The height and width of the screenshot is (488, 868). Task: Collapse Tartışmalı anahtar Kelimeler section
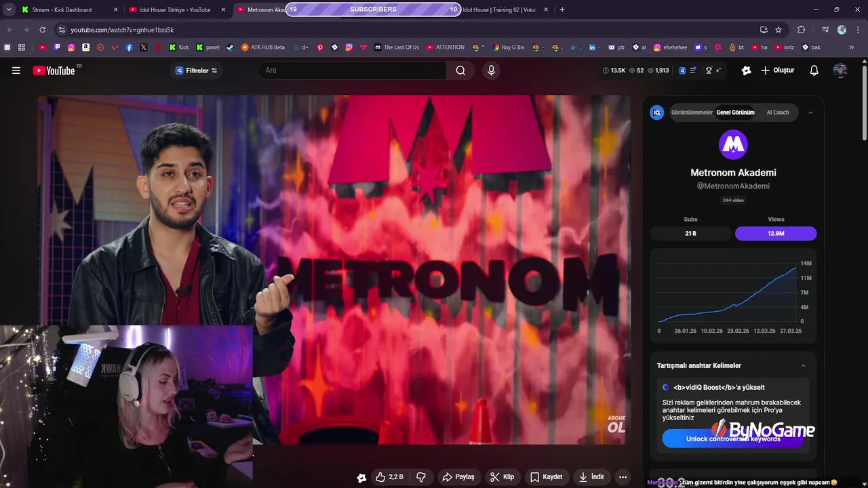tap(804, 365)
